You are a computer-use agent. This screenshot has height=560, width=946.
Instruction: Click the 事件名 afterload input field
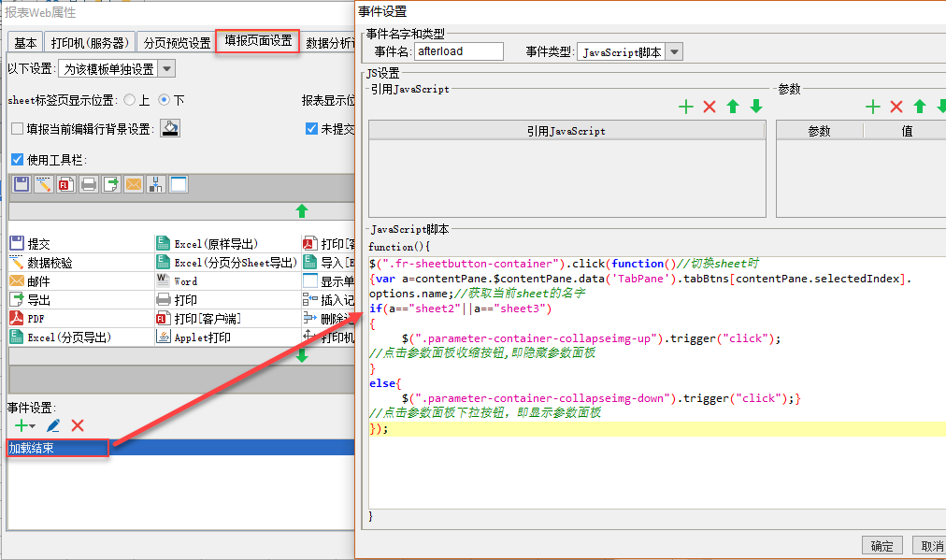[x=459, y=51]
